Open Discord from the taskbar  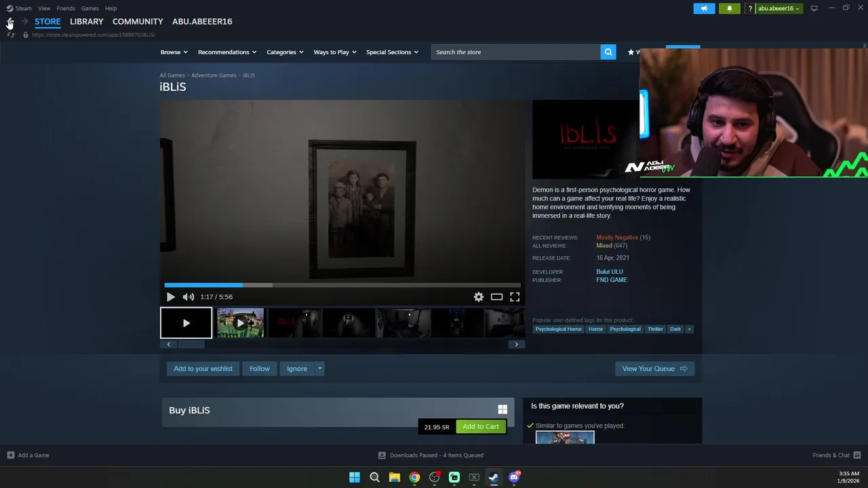coord(514,477)
